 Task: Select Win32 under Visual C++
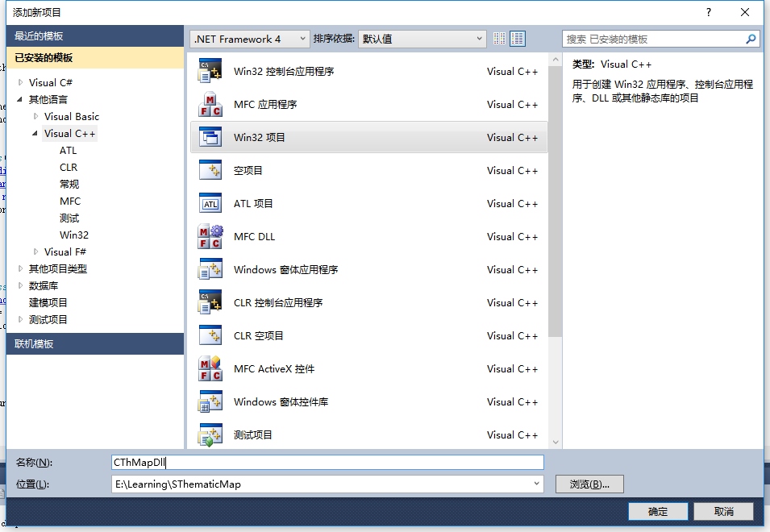73,235
